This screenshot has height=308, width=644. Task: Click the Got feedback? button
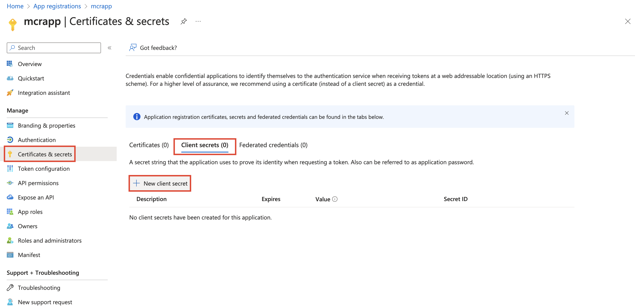click(x=153, y=48)
